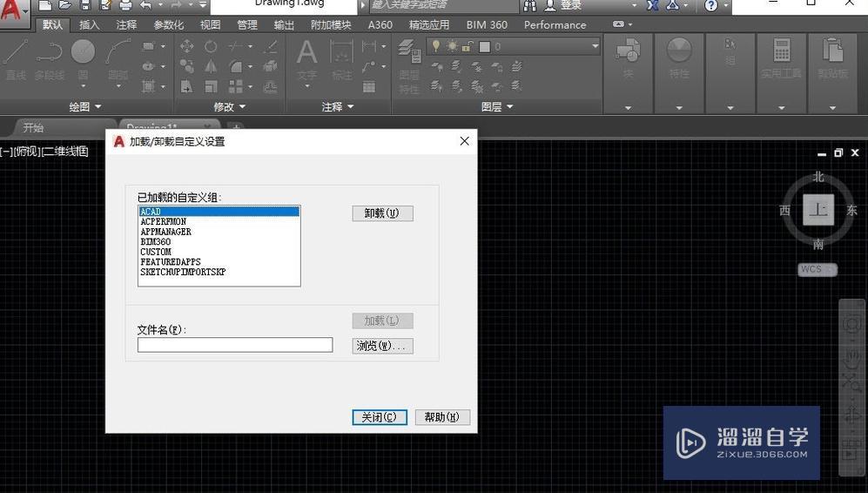Open Layer Properties (图层特性) manager
The image size is (868, 493).
click(409, 66)
